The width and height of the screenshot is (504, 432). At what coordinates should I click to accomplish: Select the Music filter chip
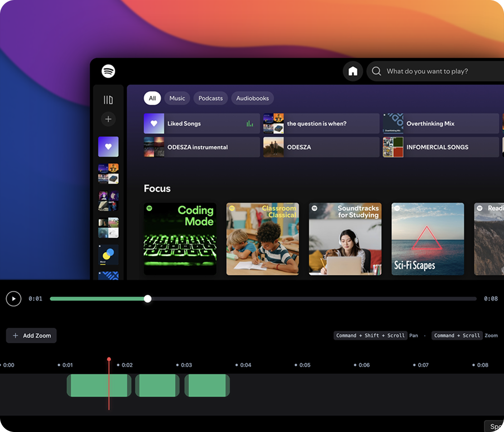tap(177, 98)
